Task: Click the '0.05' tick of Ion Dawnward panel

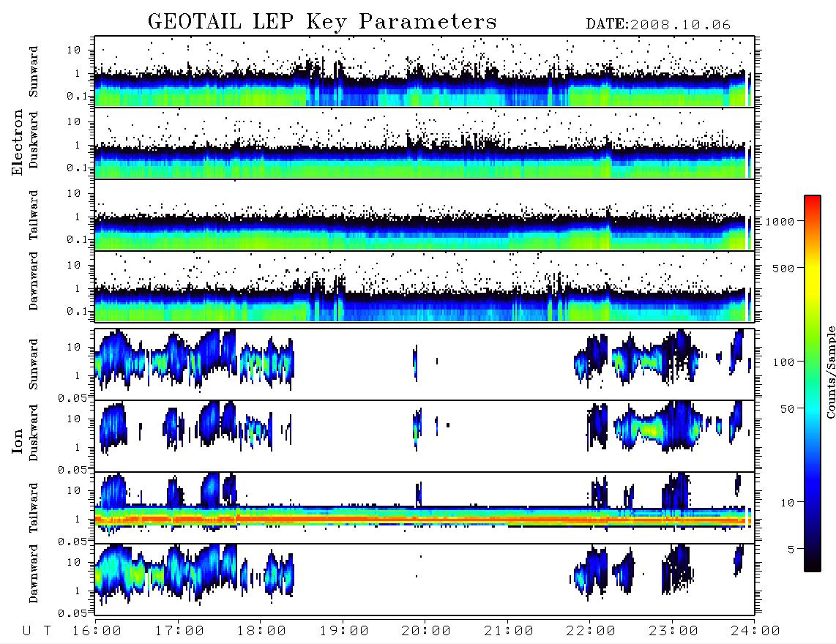Action: (72, 613)
